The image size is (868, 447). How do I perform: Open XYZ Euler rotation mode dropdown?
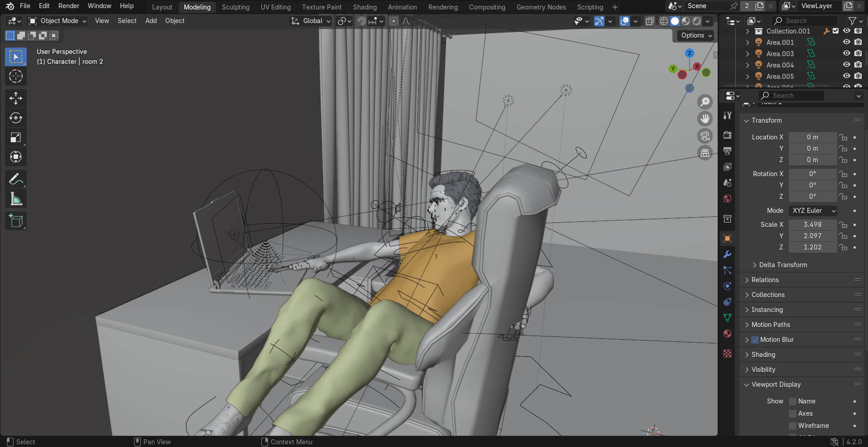point(813,211)
